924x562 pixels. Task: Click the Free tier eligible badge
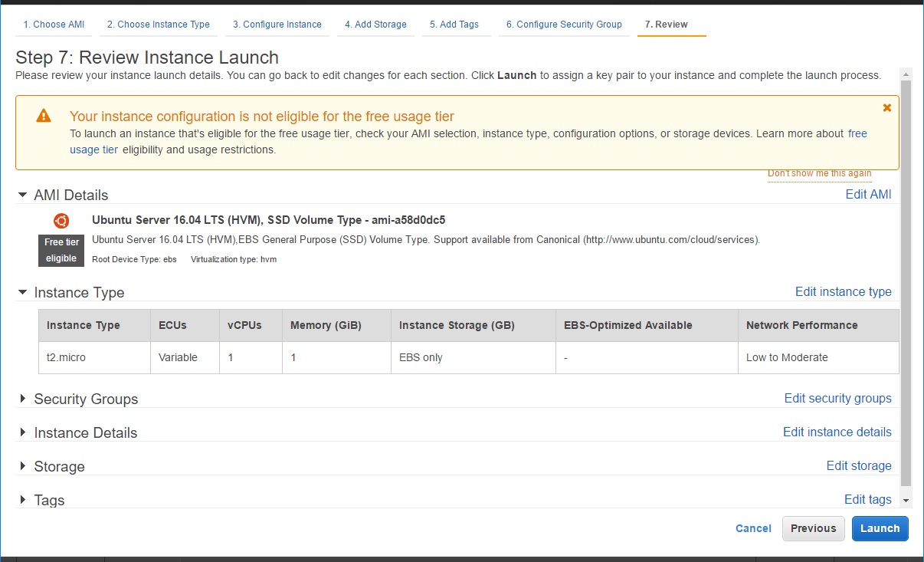click(x=61, y=250)
